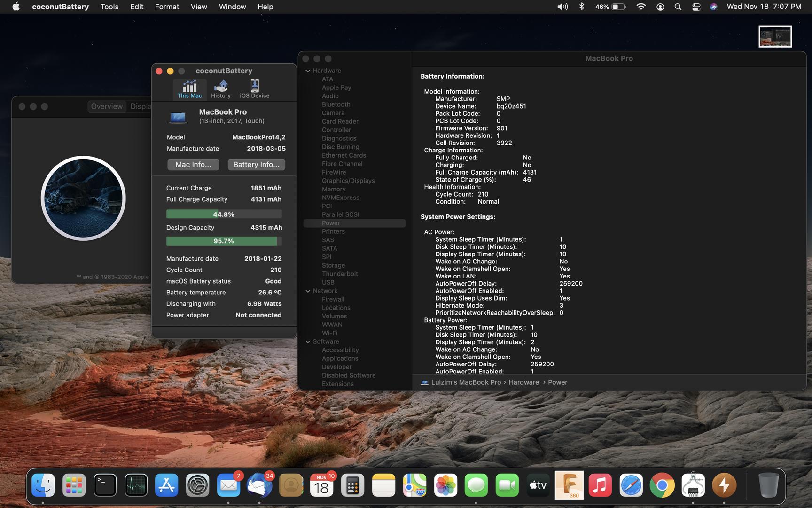Click Lulzim's MacBook Pro in path bar
The image size is (812, 508).
click(466, 382)
